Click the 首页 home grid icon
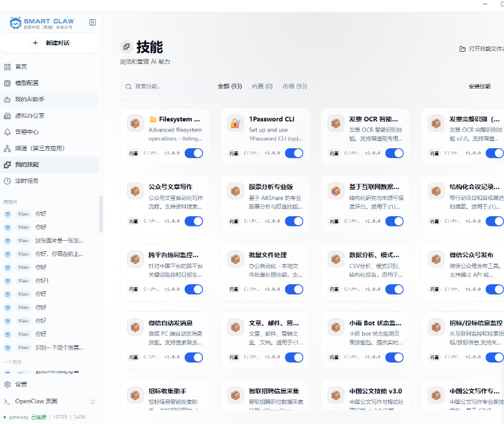This screenshot has height=424, width=504. coord(8,67)
